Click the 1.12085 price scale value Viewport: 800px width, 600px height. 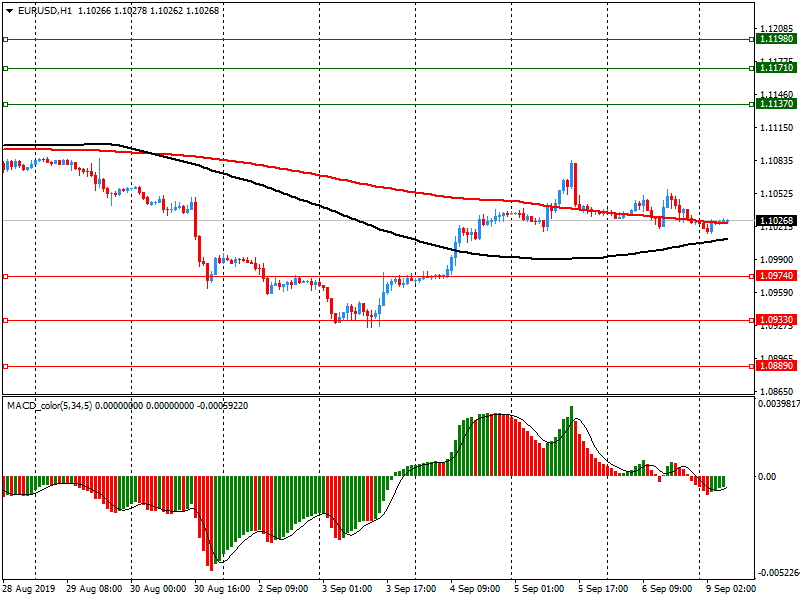(777, 29)
